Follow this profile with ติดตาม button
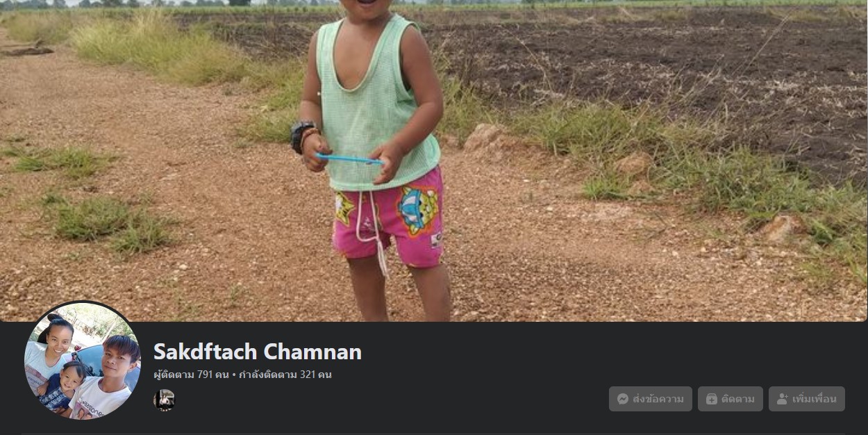868x435 pixels. [731, 399]
